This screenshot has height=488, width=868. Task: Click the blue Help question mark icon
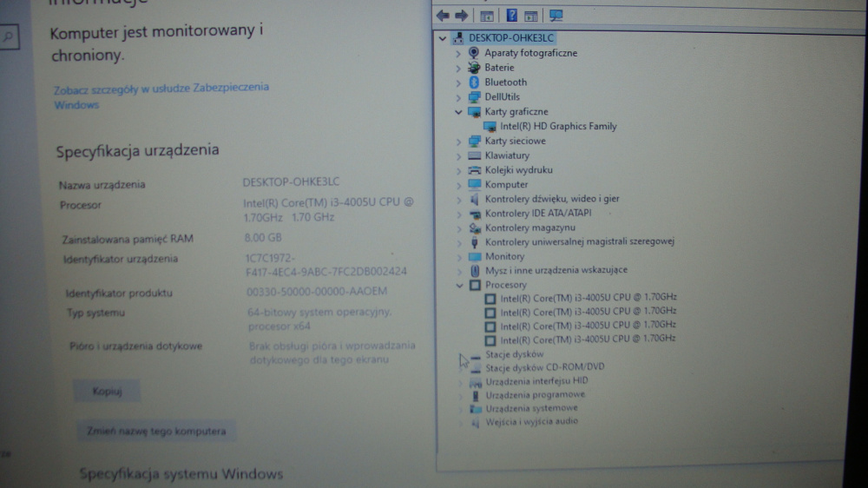coord(512,16)
